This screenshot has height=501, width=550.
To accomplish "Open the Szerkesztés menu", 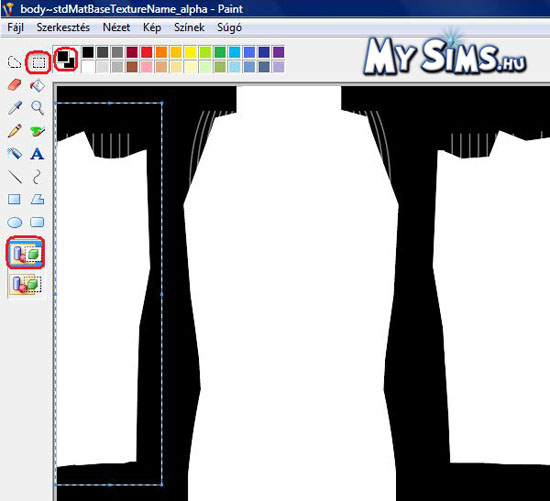I will tap(63, 27).
